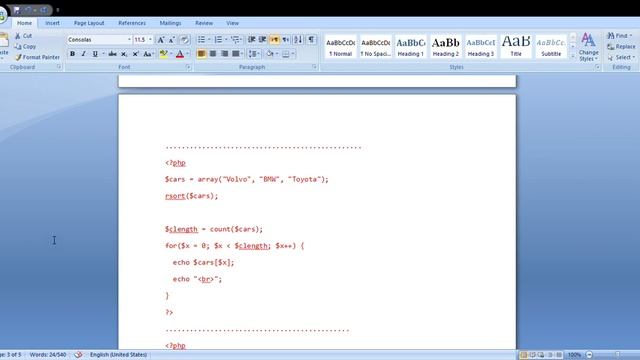This screenshot has height=360, width=640.
Task: Open Line Spacing options
Action: (x=254, y=53)
